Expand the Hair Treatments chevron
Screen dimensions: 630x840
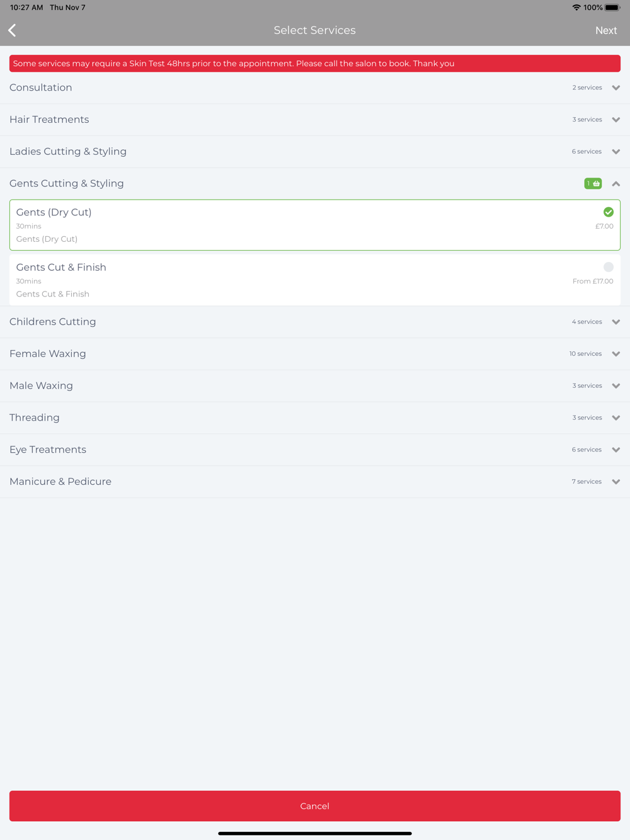616,120
